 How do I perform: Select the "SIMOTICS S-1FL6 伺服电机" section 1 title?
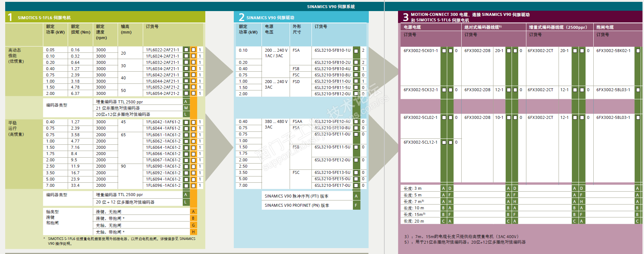pos(44,18)
